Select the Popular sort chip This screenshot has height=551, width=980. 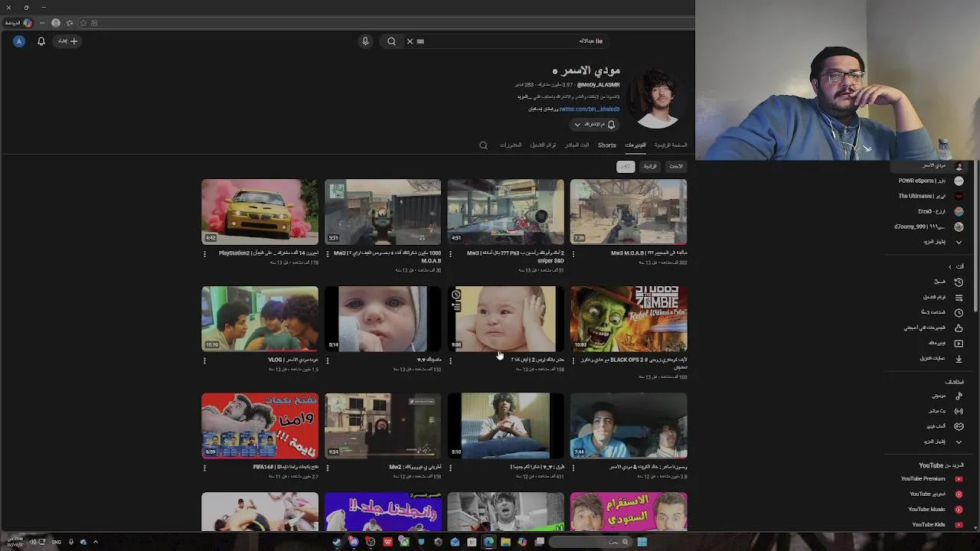click(650, 166)
